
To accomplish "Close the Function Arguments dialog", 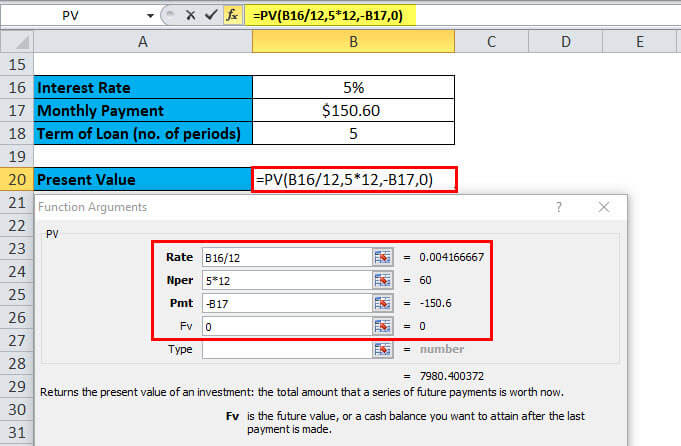I will pos(604,207).
